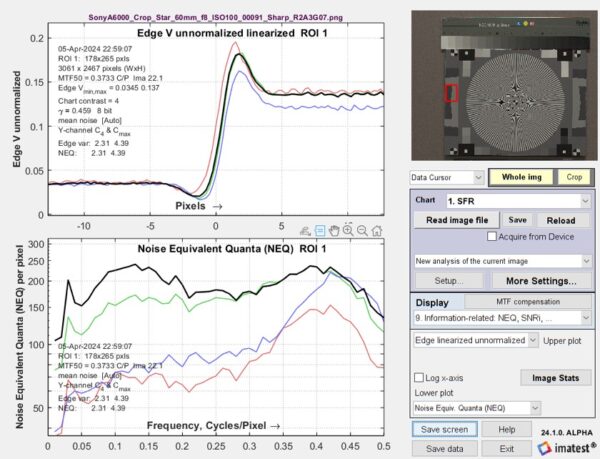Click the '24.1.0. ALPHA' version text
This screenshot has height=459, width=600.
[567, 433]
